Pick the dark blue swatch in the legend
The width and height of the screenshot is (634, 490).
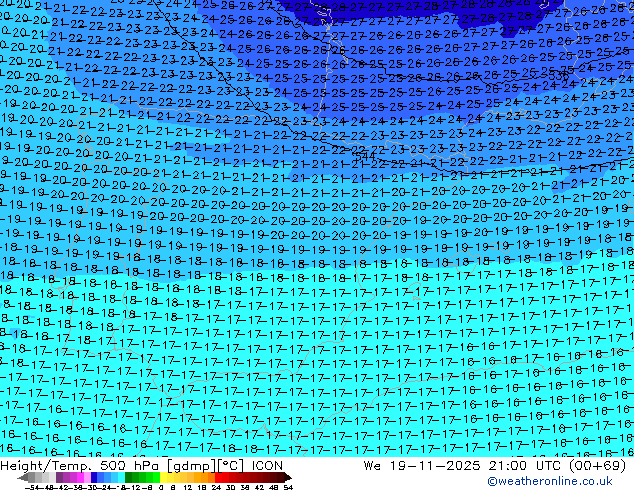pos(94,477)
